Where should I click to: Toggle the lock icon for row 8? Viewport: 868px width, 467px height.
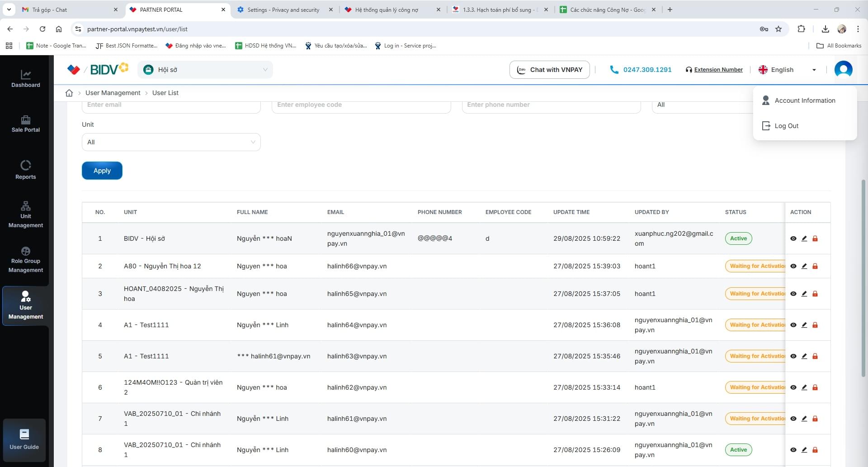point(815,450)
